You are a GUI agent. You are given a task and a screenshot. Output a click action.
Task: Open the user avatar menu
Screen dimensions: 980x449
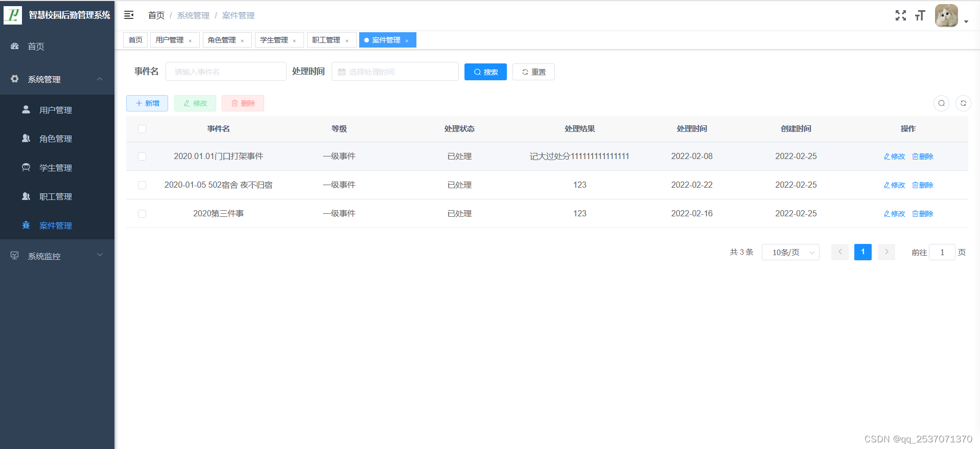[x=946, y=15]
